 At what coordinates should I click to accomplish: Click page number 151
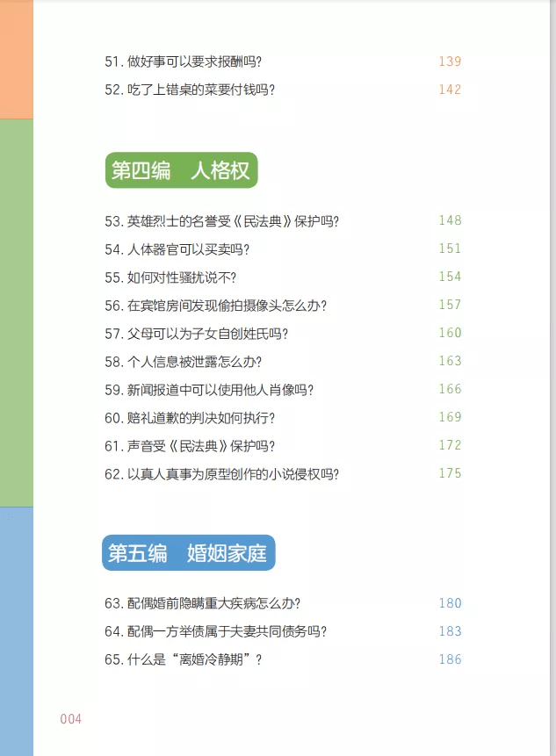tap(450, 248)
